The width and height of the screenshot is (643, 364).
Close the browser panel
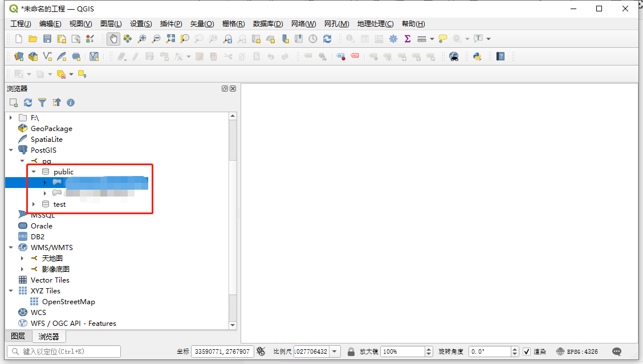pos(233,88)
